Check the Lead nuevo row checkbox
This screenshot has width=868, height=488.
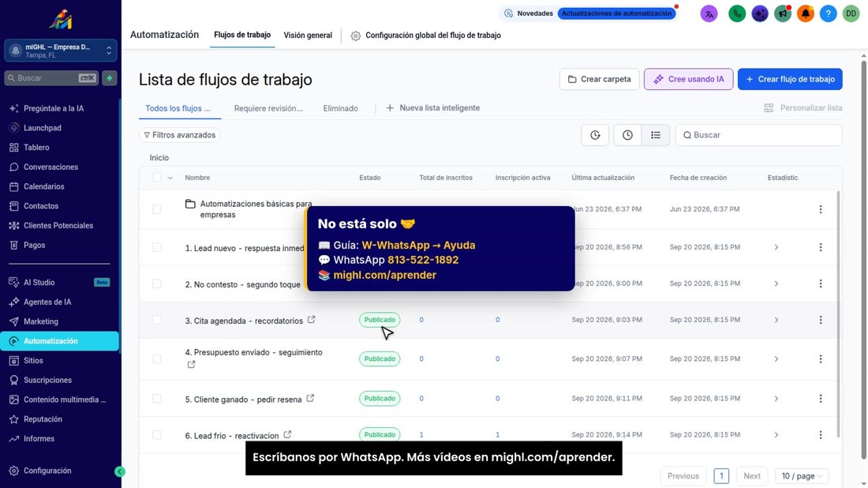157,247
